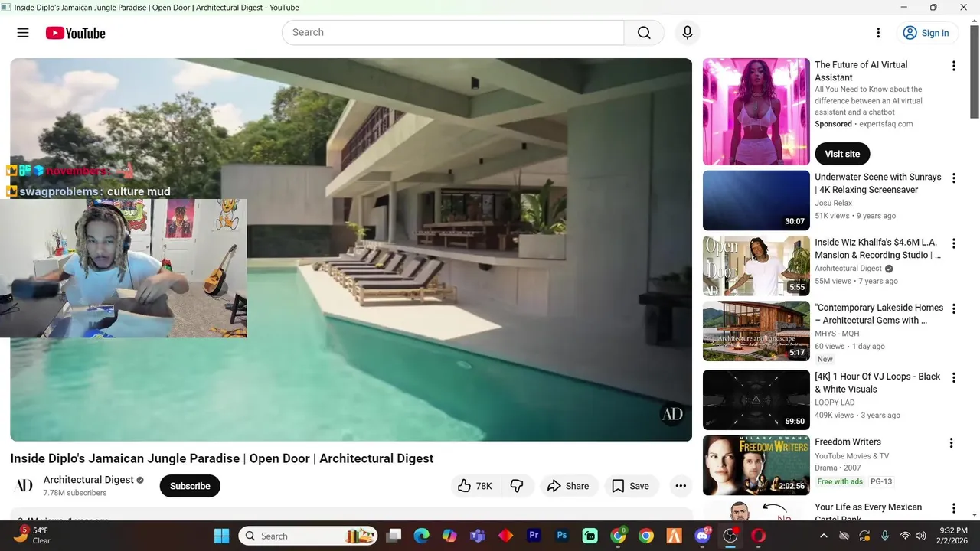Open title '[4K] 1 Hour Of VJ Loops'
This screenshot has width=980, height=551.
point(877,383)
